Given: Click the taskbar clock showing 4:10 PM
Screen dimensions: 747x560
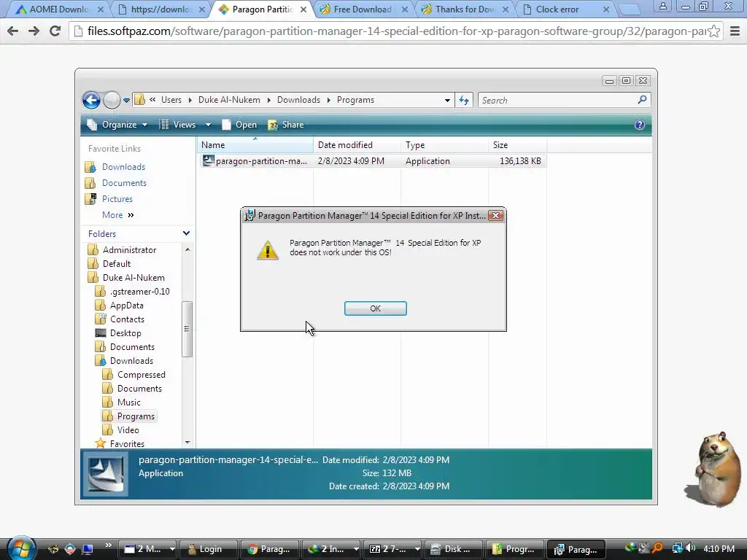Looking at the screenshot, I should coord(719,549).
